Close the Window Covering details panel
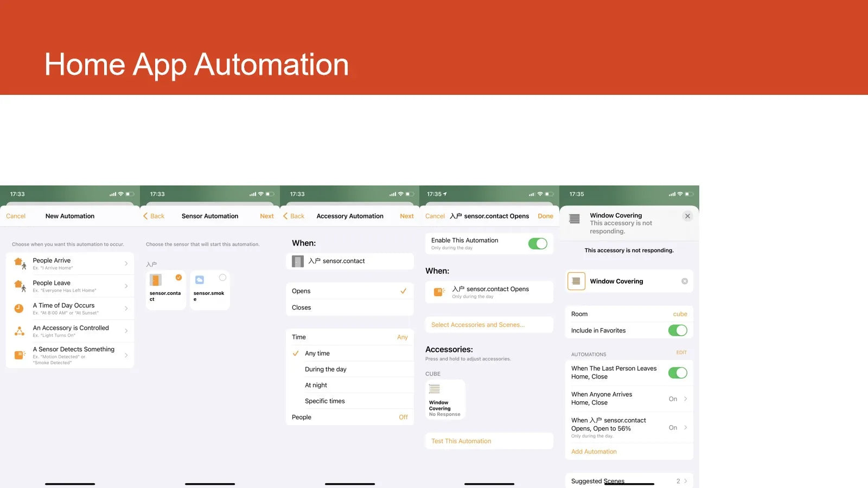Viewport: 868px width, 488px height. [x=687, y=216]
